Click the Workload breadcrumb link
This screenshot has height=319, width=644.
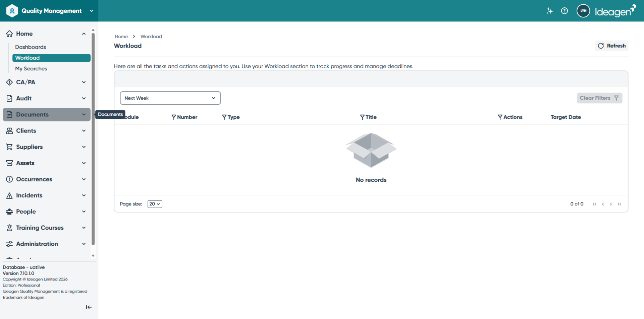[151, 36]
